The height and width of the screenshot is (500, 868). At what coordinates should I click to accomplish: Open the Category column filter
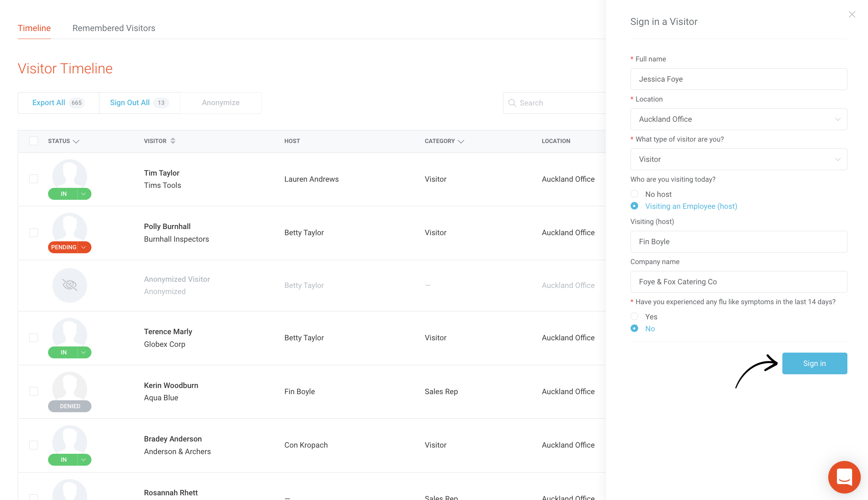(461, 141)
